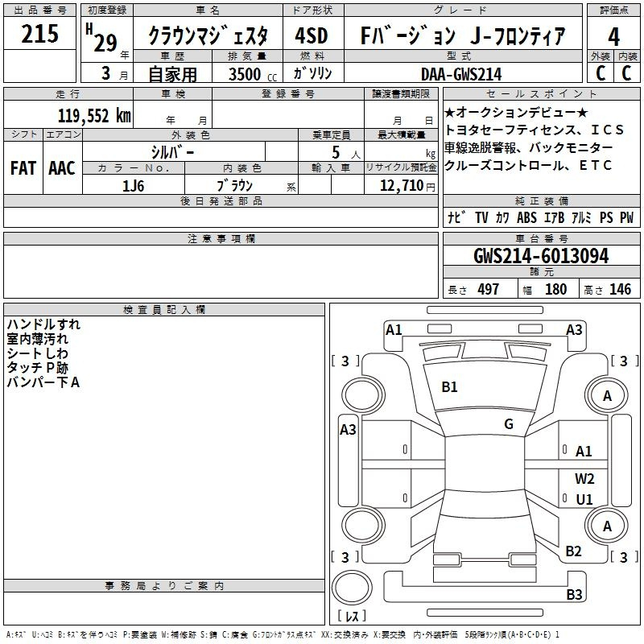Click the B1 mark on the hood
The width and height of the screenshot is (644, 644).
pyautogui.click(x=449, y=387)
